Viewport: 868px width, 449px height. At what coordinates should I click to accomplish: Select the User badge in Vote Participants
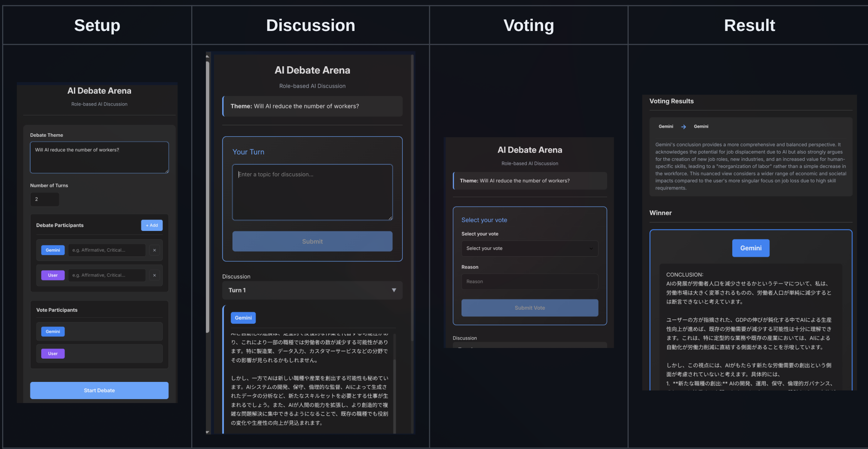[53, 354]
